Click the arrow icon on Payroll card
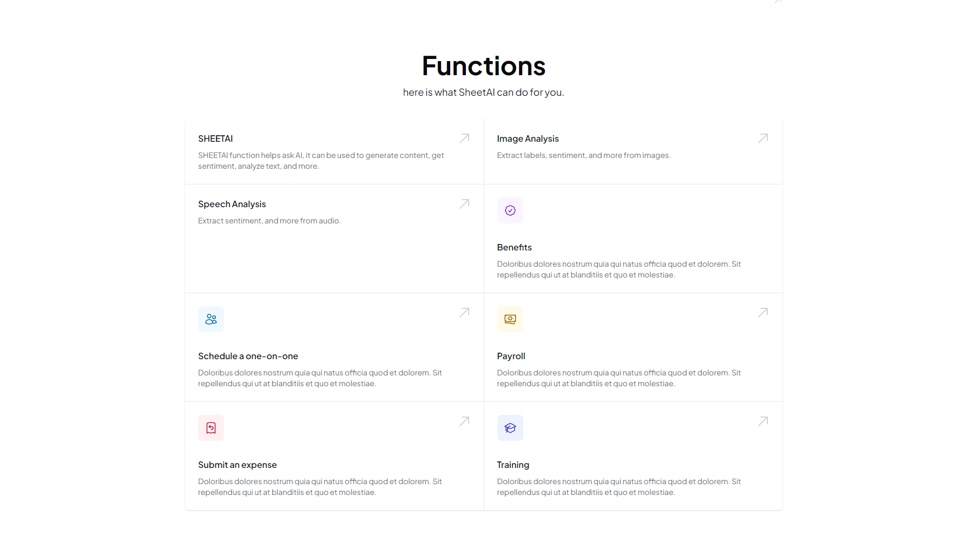The width and height of the screenshot is (980, 555). tap(763, 313)
